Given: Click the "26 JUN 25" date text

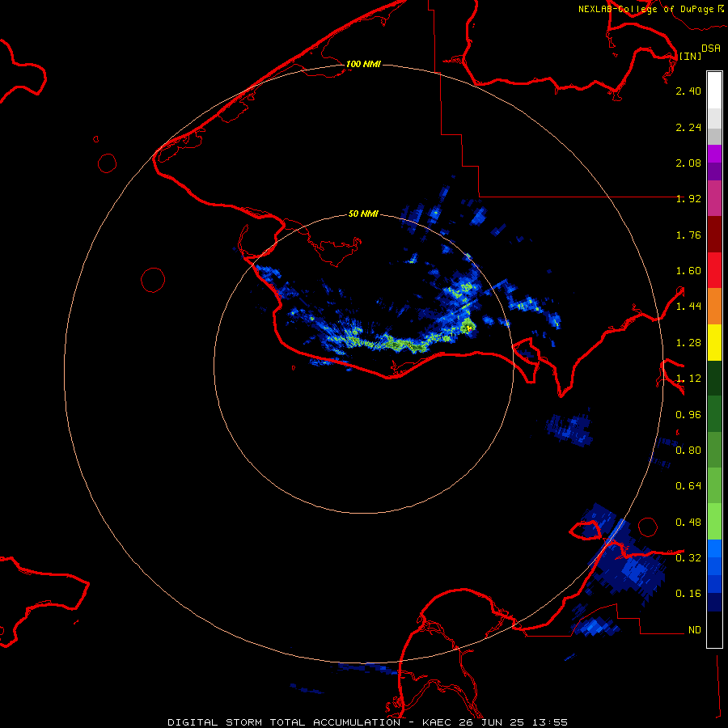Looking at the screenshot, I should (493, 722).
